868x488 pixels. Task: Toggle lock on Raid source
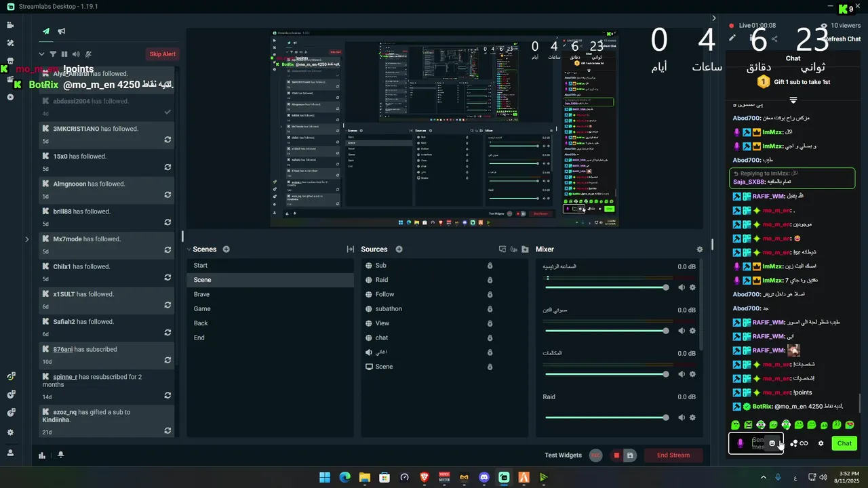(490, 280)
